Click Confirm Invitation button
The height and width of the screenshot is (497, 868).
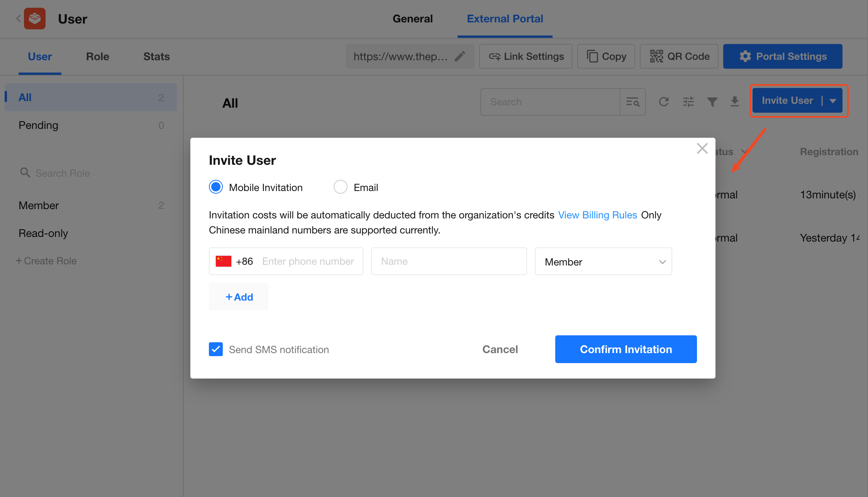click(x=626, y=349)
